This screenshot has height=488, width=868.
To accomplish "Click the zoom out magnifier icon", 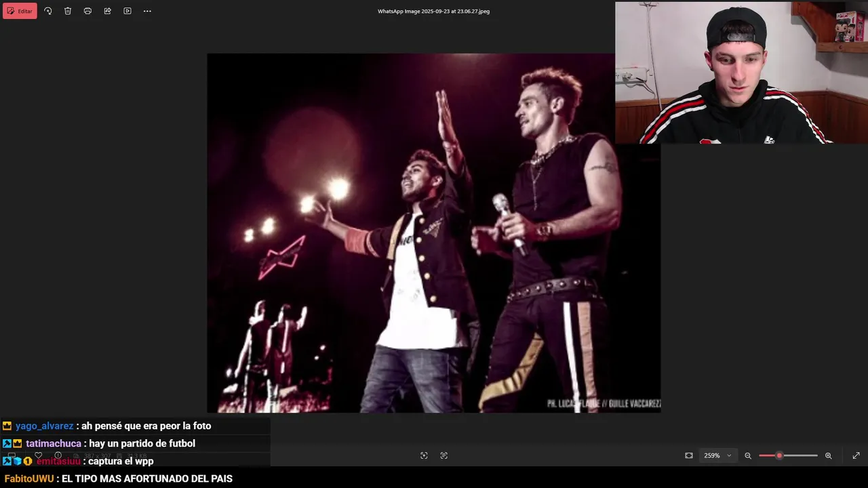I will point(748,455).
